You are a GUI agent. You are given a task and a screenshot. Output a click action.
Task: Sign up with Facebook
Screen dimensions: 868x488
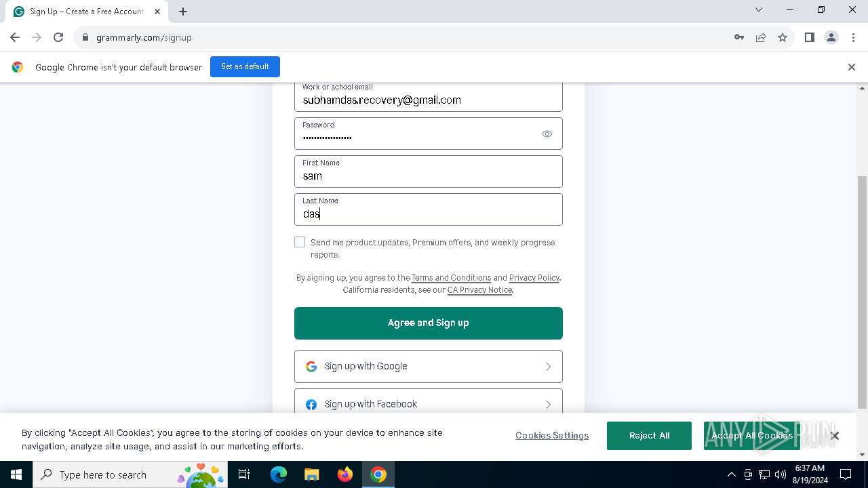(x=429, y=401)
